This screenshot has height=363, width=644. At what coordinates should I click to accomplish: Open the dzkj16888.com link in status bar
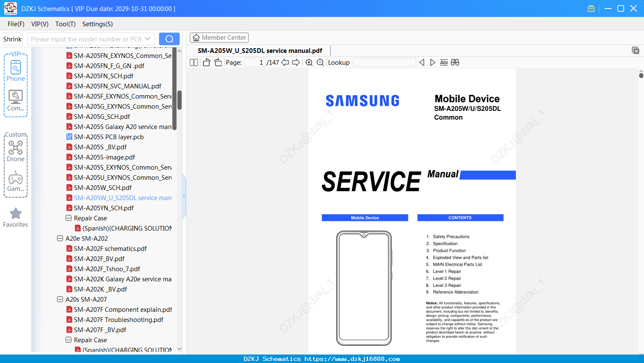[352, 359]
